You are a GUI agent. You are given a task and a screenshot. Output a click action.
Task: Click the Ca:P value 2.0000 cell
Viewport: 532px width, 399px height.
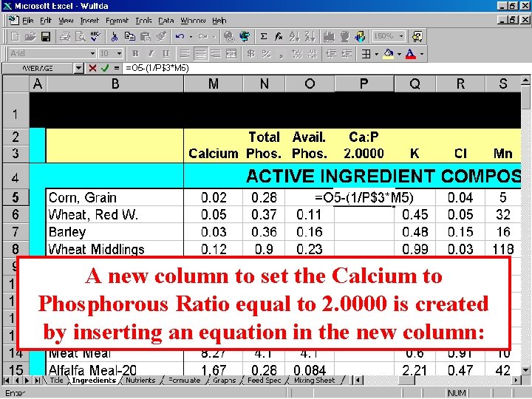click(x=364, y=154)
